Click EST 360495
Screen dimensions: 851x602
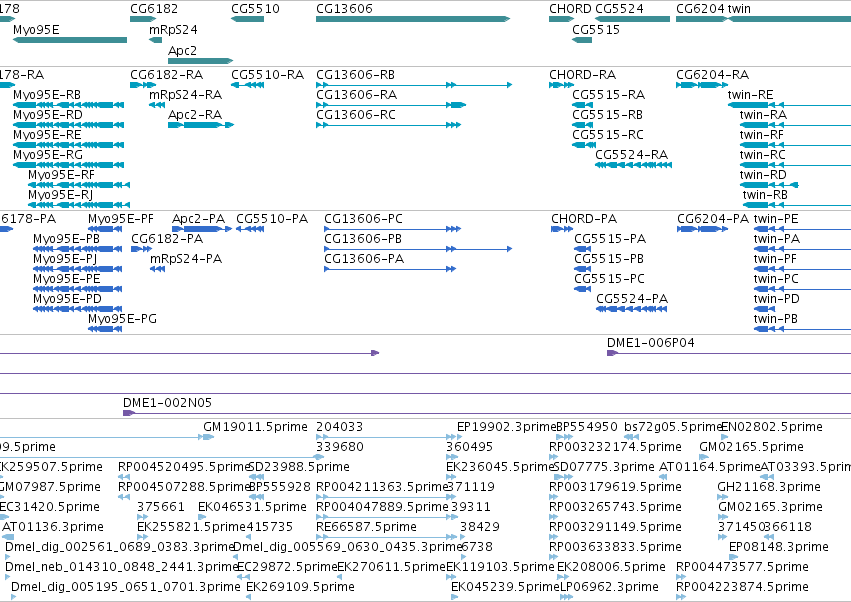click(x=469, y=447)
